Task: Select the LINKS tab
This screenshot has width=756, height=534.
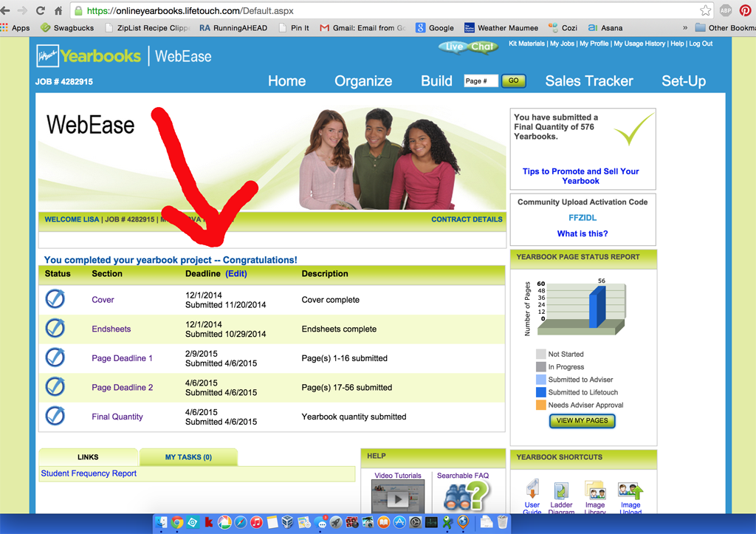Action: [88, 457]
